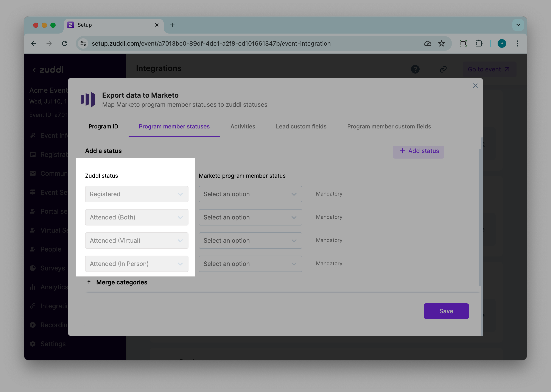Open Marketo status dropdown for Attended (Both)

click(x=250, y=217)
